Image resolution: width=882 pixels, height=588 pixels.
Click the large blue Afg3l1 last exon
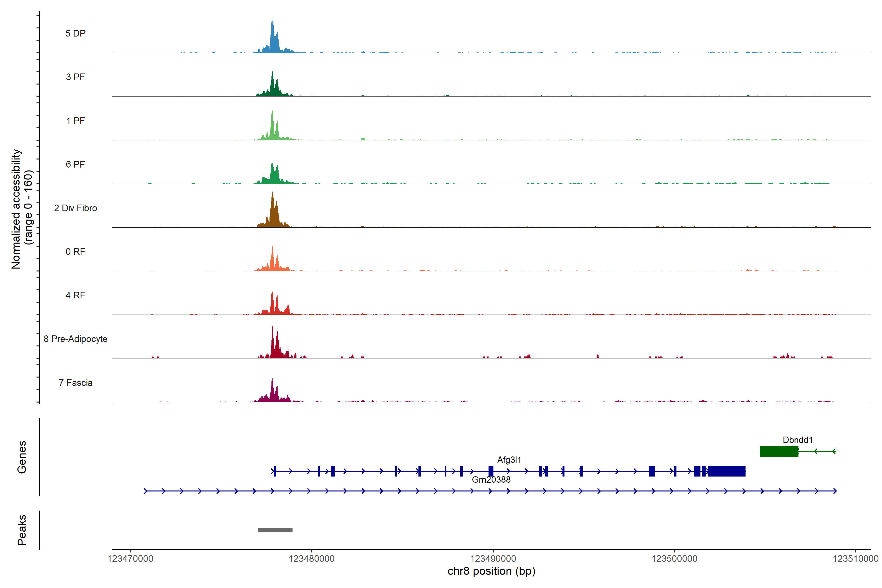click(726, 471)
